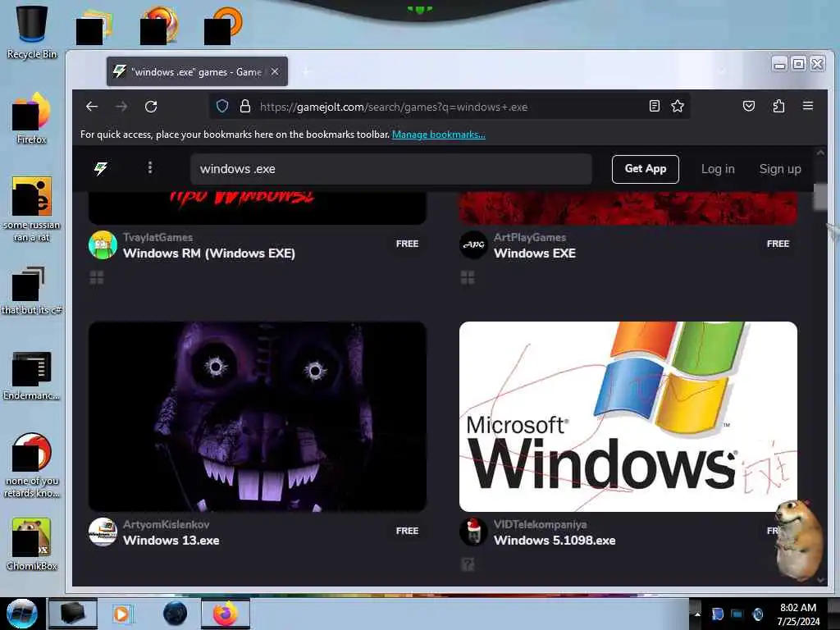Click the Game Jolt search box 'windows .exe'
840x630 pixels.
[x=391, y=169]
